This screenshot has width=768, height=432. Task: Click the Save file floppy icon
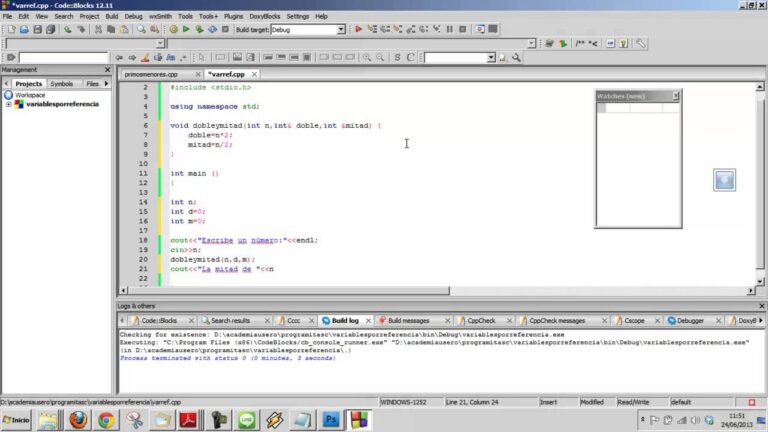37,29
